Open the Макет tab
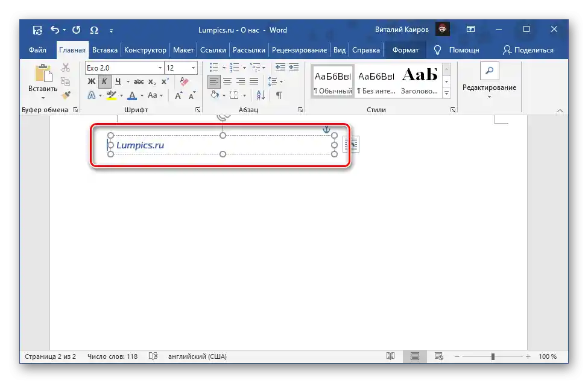The height and width of the screenshot is (383, 588). (x=183, y=50)
